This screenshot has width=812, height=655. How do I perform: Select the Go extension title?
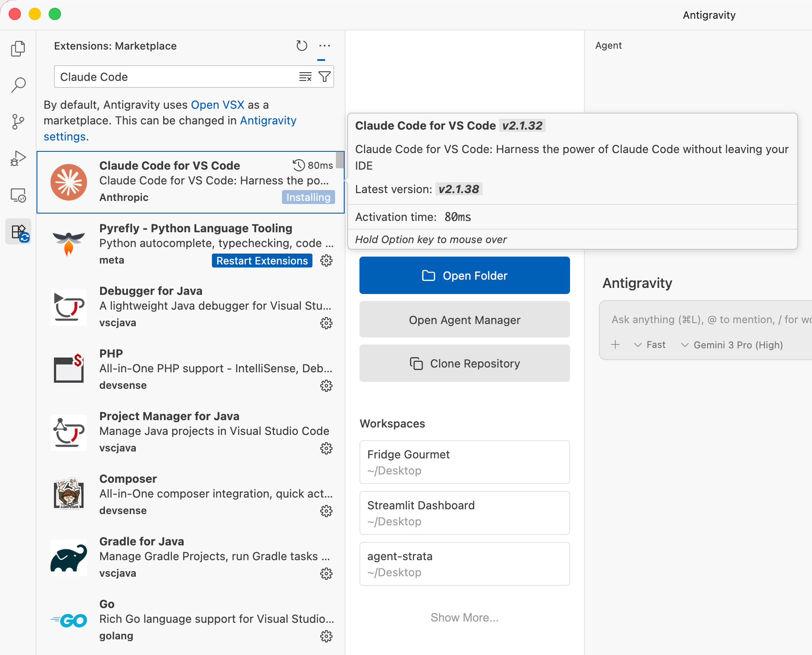(107, 604)
